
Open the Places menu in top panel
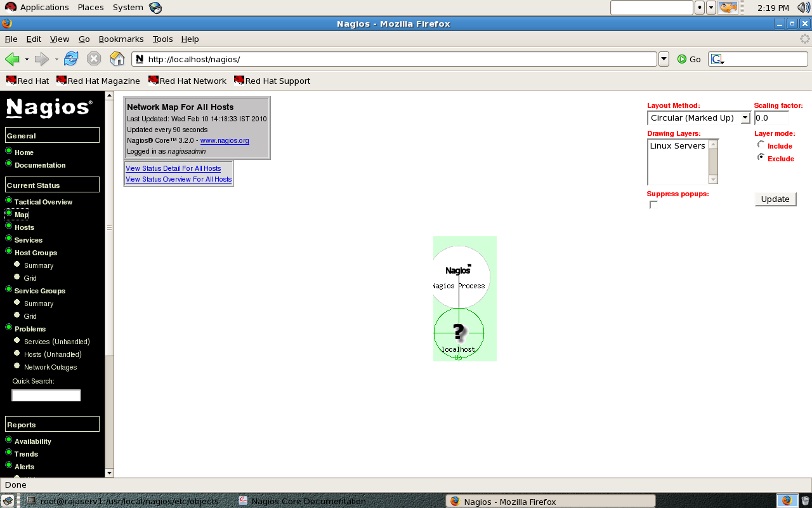pyautogui.click(x=91, y=8)
